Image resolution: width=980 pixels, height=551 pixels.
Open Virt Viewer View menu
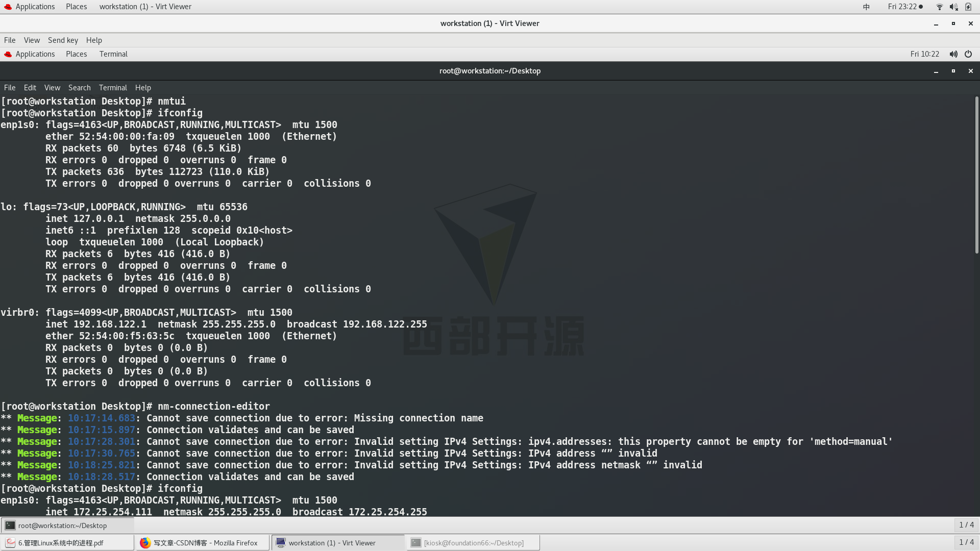click(x=32, y=40)
